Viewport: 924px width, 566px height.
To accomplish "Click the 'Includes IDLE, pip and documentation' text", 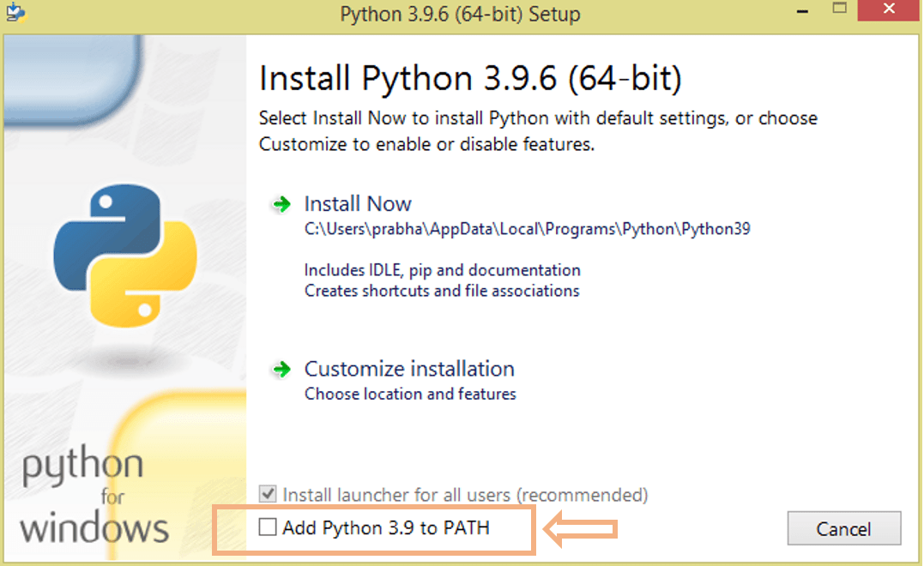I will [442, 269].
